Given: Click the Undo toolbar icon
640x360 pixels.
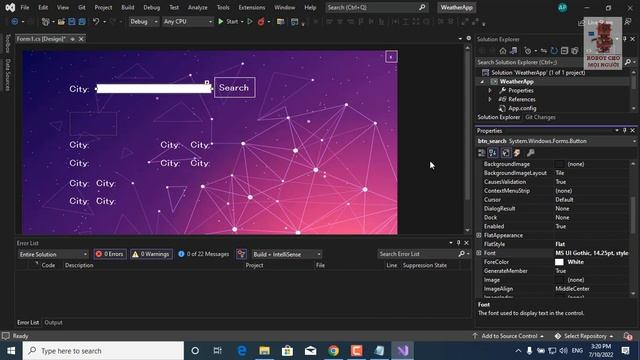Looking at the screenshot, I should point(96,22).
